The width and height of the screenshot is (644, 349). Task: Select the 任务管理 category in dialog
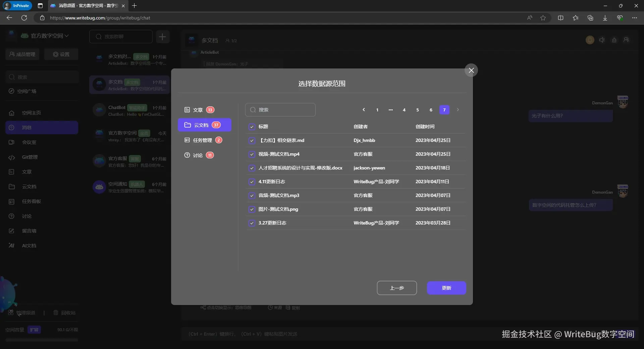203,140
